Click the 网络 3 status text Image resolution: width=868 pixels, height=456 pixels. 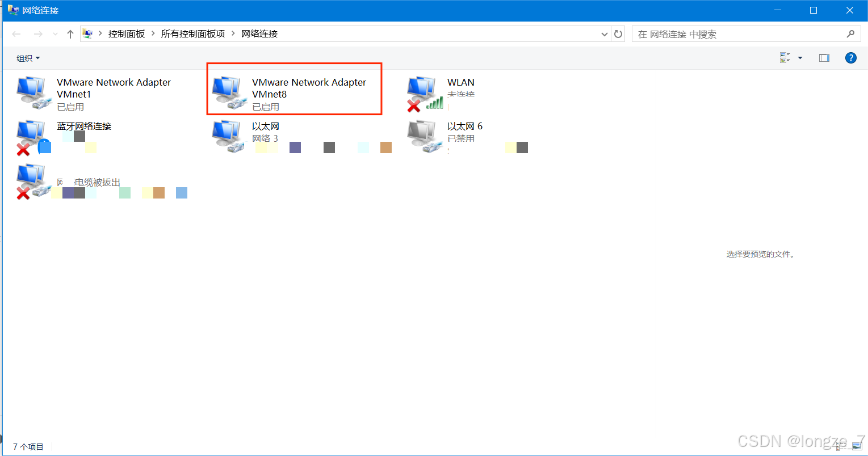click(x=265, y=138)
